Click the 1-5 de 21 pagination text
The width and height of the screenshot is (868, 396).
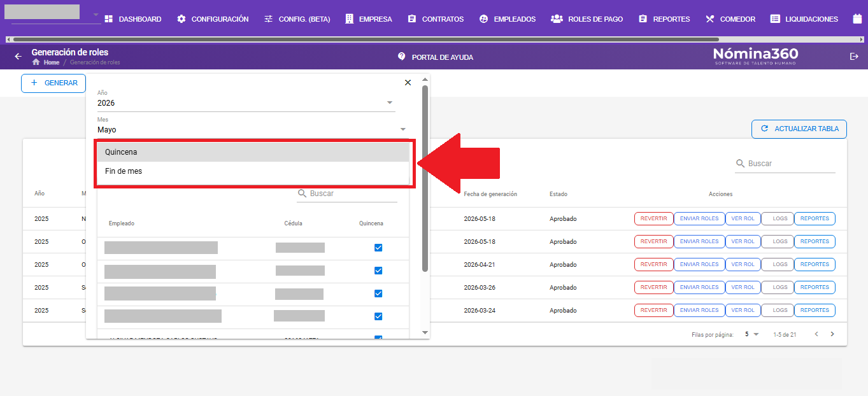point(785,334)
